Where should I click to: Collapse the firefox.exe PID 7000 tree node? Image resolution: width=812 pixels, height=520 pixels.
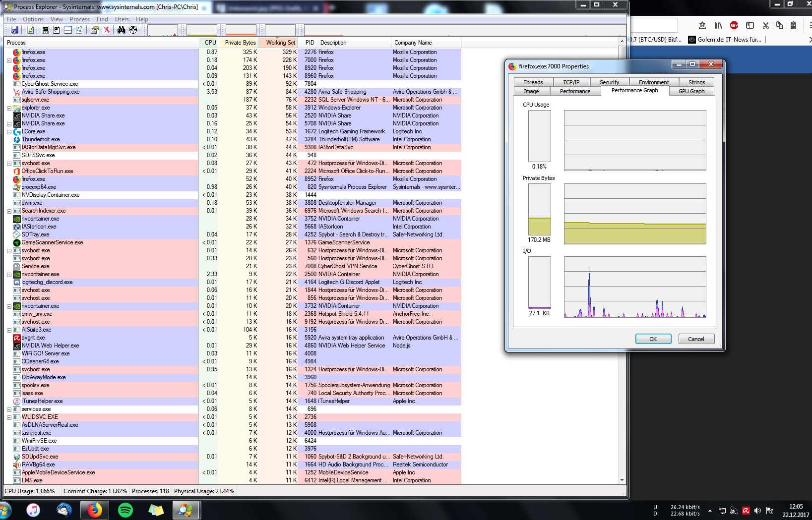click(9, 60)
